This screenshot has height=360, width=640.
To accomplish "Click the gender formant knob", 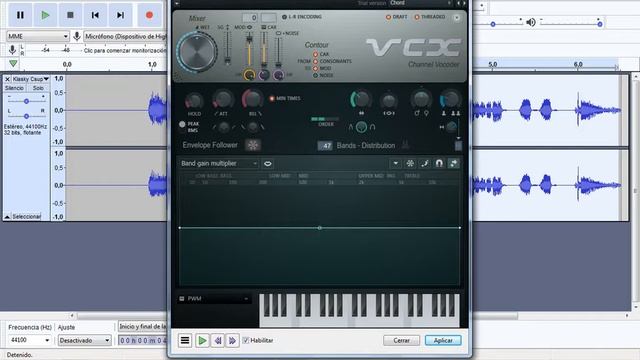I will click(x=421, y=99).
